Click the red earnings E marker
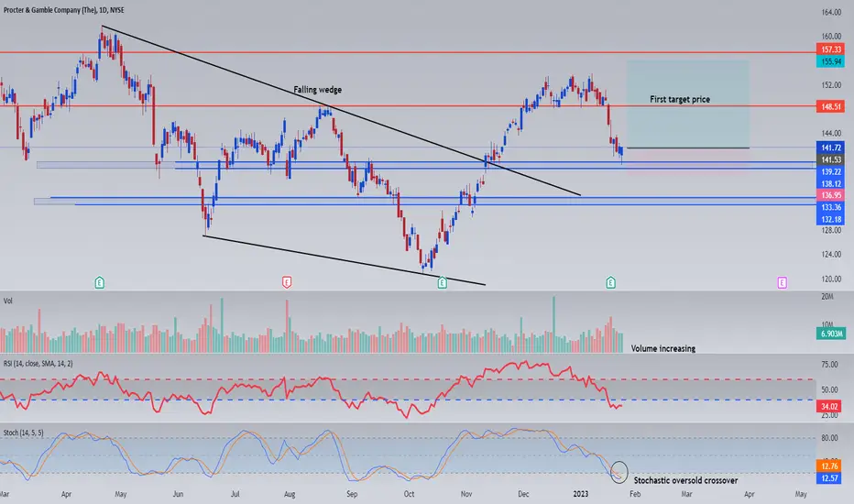 click(x=287, y=282)
